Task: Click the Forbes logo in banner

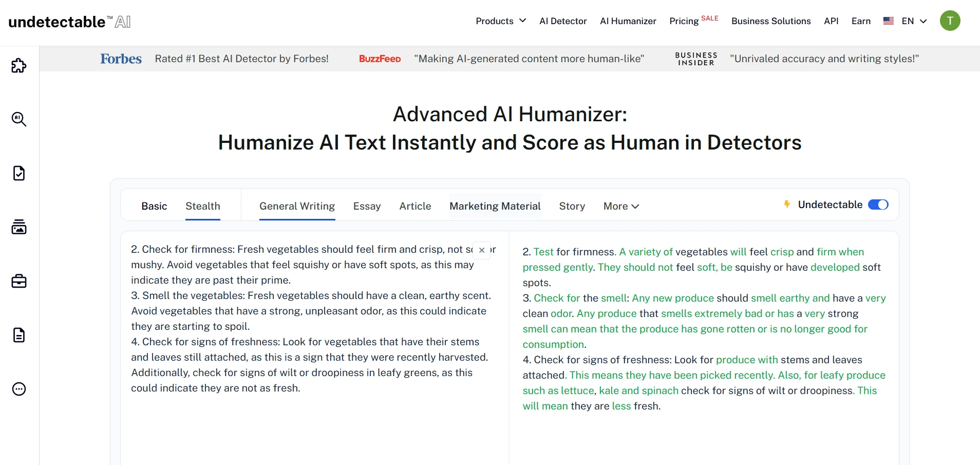Action: [x=121, y=59]
